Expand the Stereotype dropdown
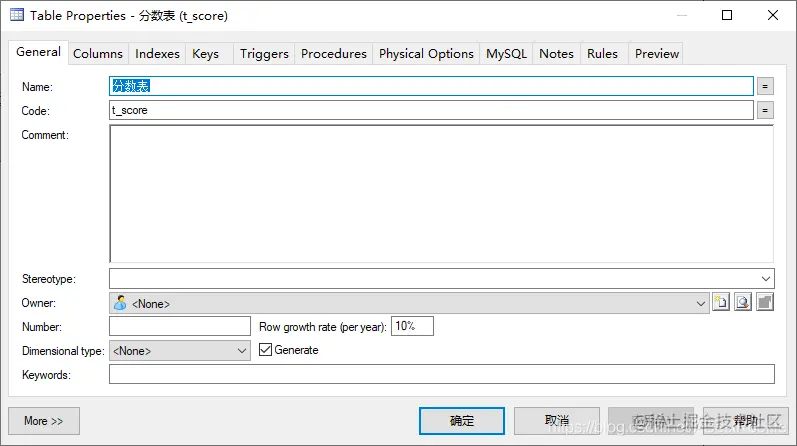This screenshot has height=446, width=797. coord(766,279)
